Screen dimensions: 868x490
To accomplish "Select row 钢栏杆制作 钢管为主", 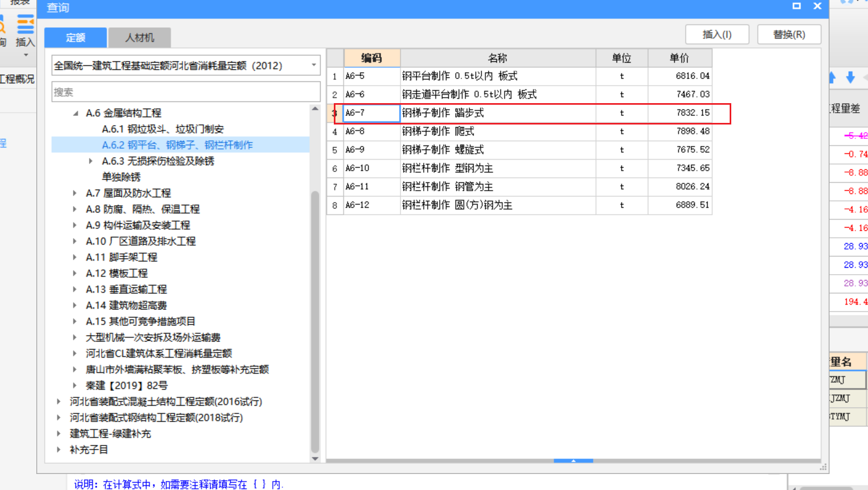I will point(519,186).
